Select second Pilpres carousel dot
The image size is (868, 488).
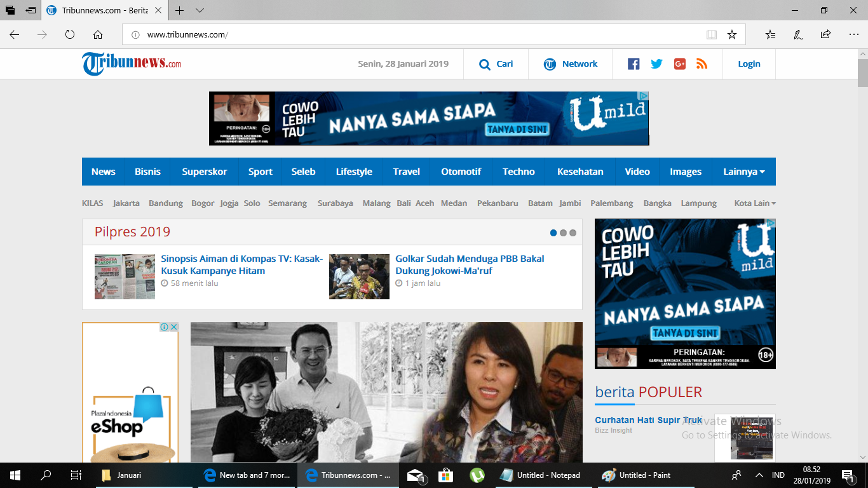click(x=563, y=233)
